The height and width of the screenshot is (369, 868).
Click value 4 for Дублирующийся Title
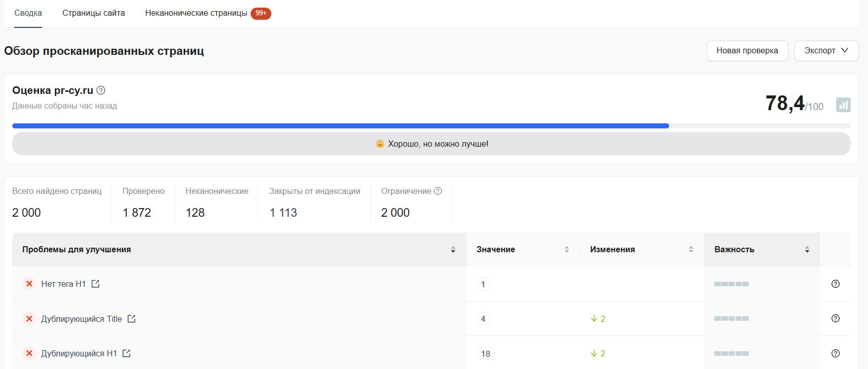(x=483, y=319)
